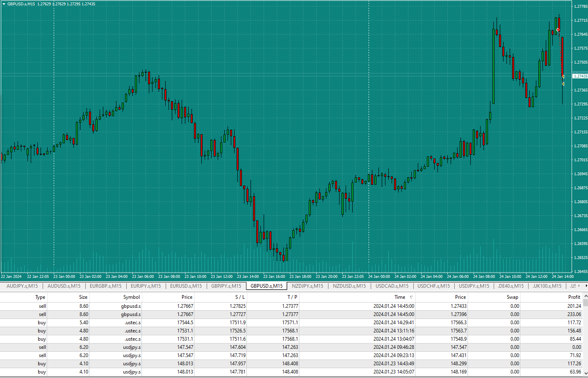Click the close price 147.431 cell
The width and height of the screenshot is (588, 378).
tap(458, 355)
